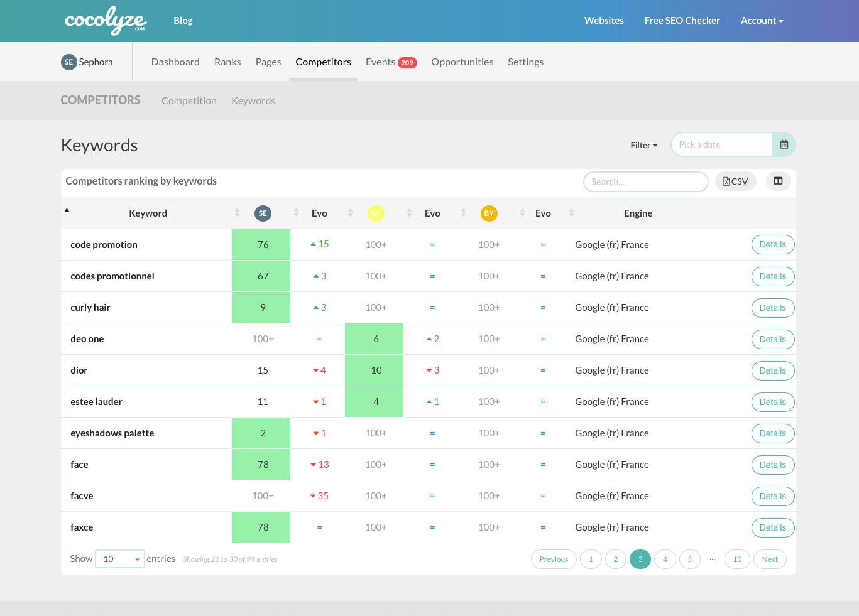
Task: Focus the table Search field
Action: point(646,181)
